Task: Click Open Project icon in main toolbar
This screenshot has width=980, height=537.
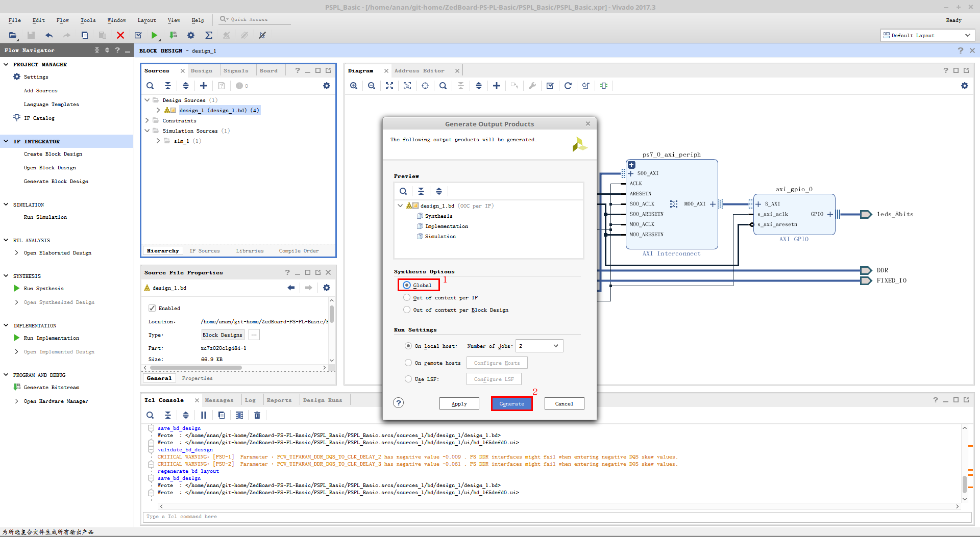Action: click(13, 35)
